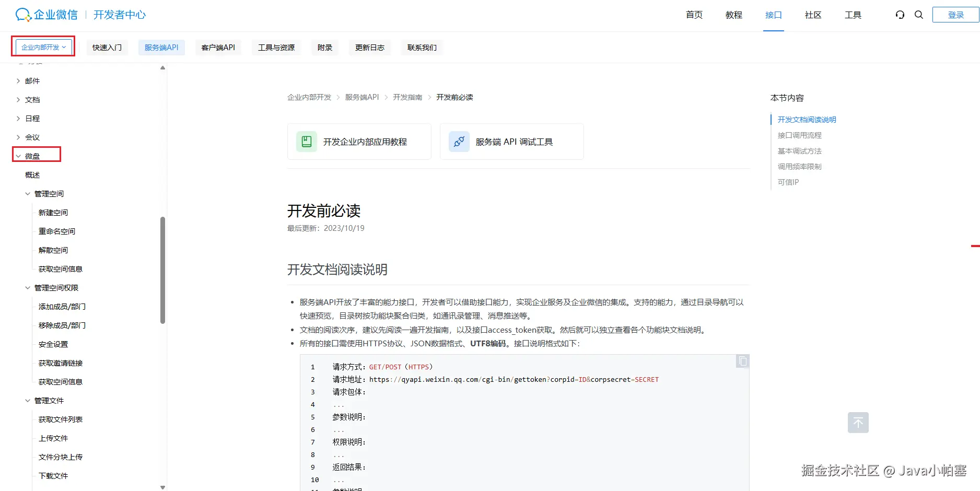Viewport: 980px width, 491px height.
Task: Open the 更新日志 tab
Action: (x=370, y=47)
